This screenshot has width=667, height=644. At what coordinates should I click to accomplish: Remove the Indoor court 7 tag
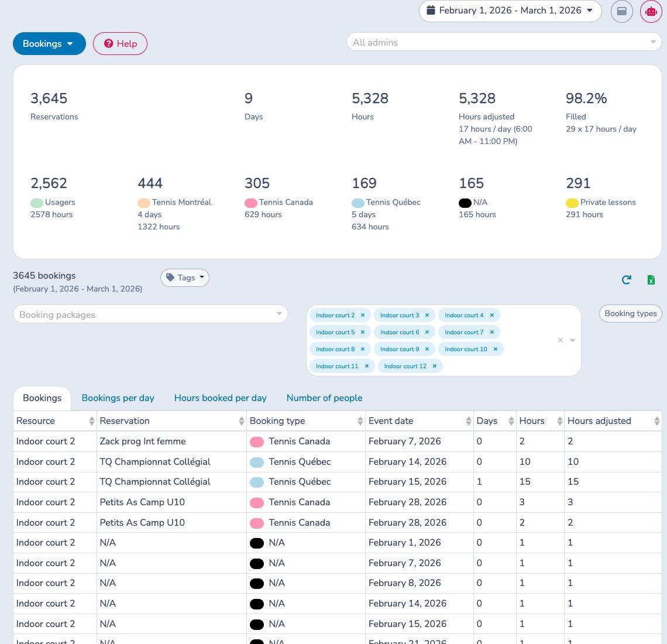tap(491, 332)
